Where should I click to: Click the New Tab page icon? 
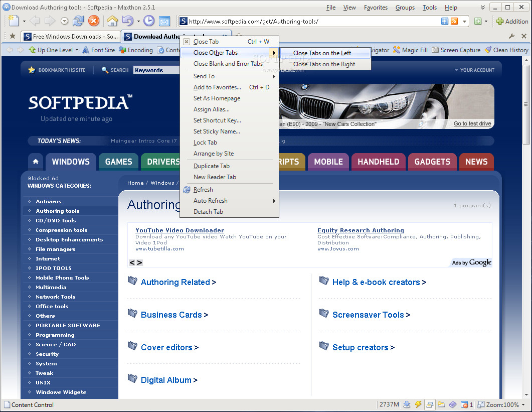coord(13,21)
